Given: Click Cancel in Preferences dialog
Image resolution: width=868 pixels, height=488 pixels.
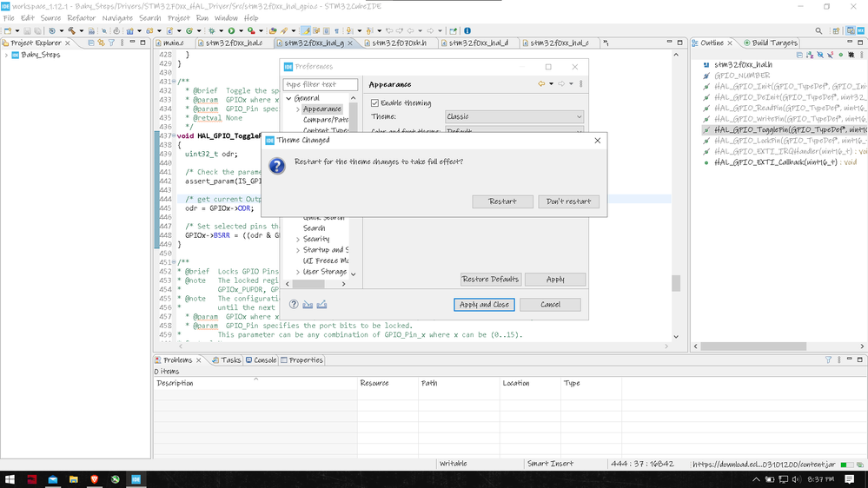Looking at the screenshot, I should (550, 304).
